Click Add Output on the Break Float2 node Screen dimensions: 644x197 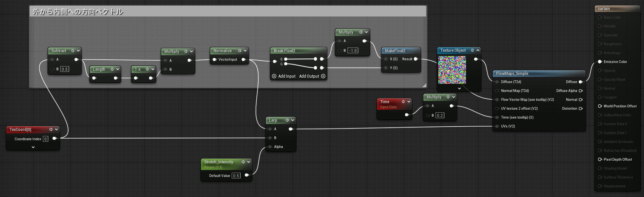pyautogui.click(x=323, y=76)
